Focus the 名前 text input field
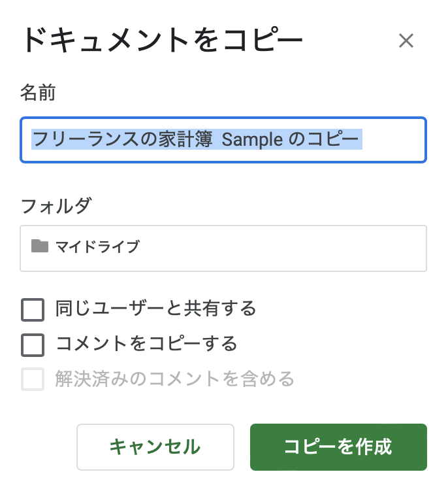Image resolution: width=448 pixels, height=489 pixels. pyautogui.click(x=223, y=140)
